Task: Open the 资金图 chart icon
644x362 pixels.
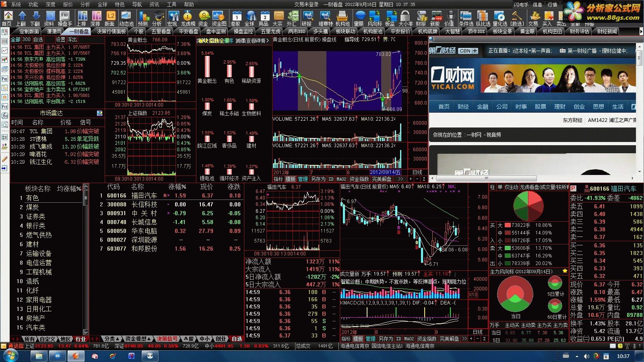Action: pos(219,18)
